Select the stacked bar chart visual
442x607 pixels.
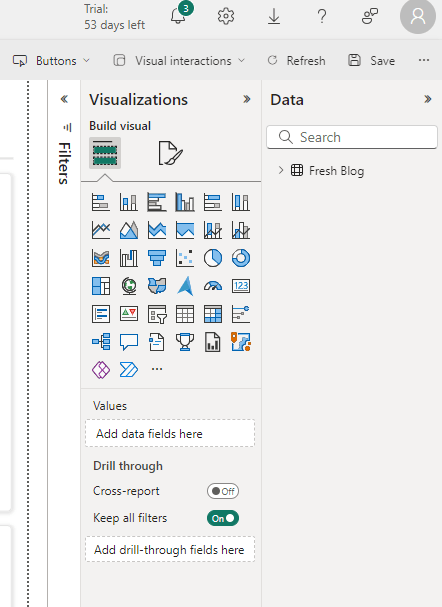tap(101, 202)
